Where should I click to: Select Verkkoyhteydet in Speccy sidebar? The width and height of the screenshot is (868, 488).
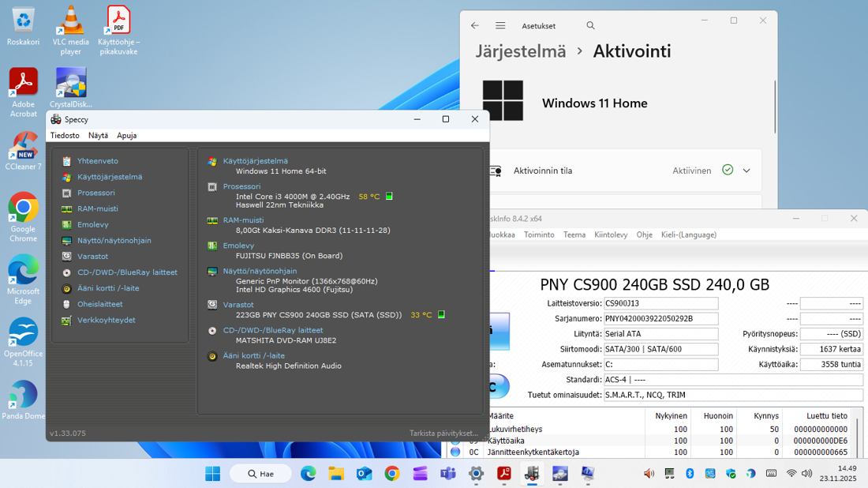(106, 320)
